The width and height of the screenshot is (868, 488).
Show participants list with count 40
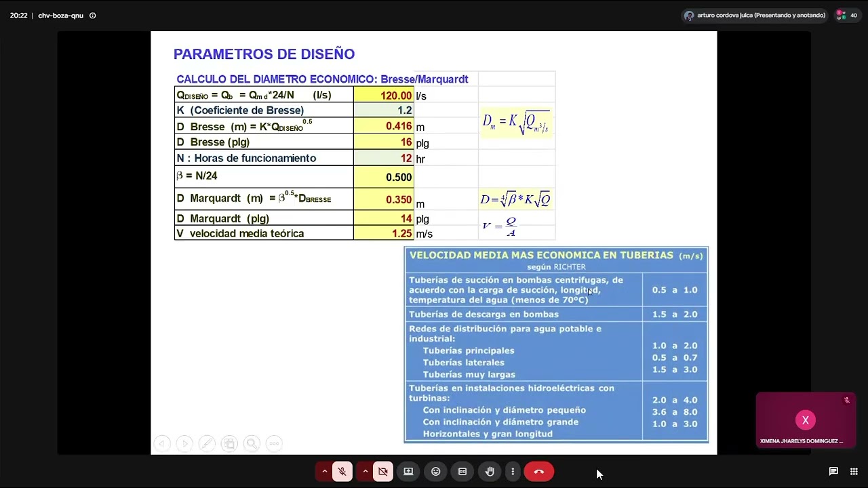pos(847,15)
